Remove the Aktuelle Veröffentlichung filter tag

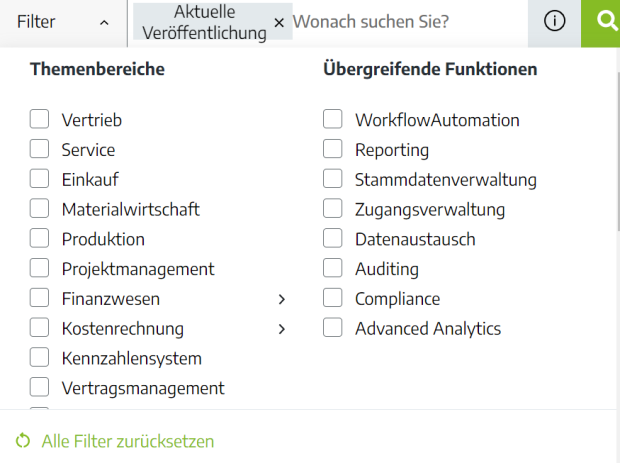coord(279,23)
